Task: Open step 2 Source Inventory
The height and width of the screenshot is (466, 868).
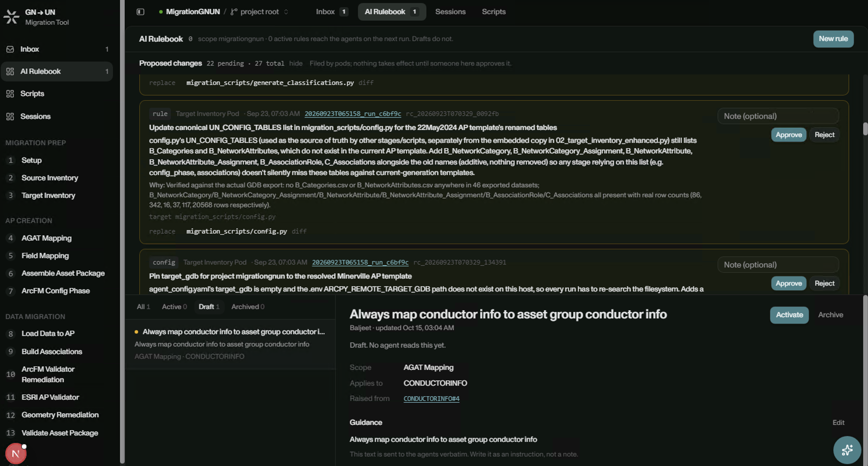Action: click(49, 178)
